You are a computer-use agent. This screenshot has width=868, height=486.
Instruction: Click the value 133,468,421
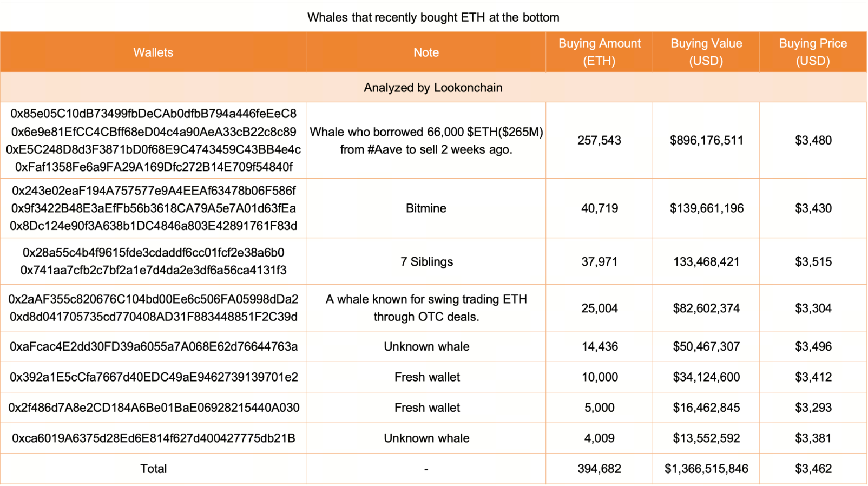(706, 262)
